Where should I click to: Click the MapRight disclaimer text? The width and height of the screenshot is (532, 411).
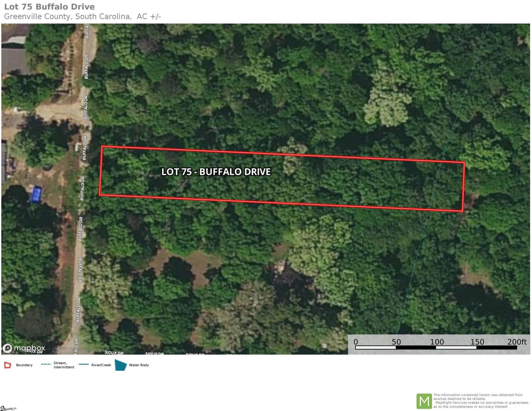480,401
